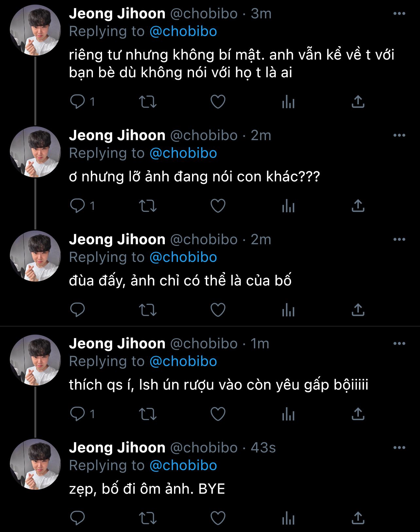Open more options menu on the 1m tweet
The height and width of the screenshot is (532, 420).
click(399, 344)
